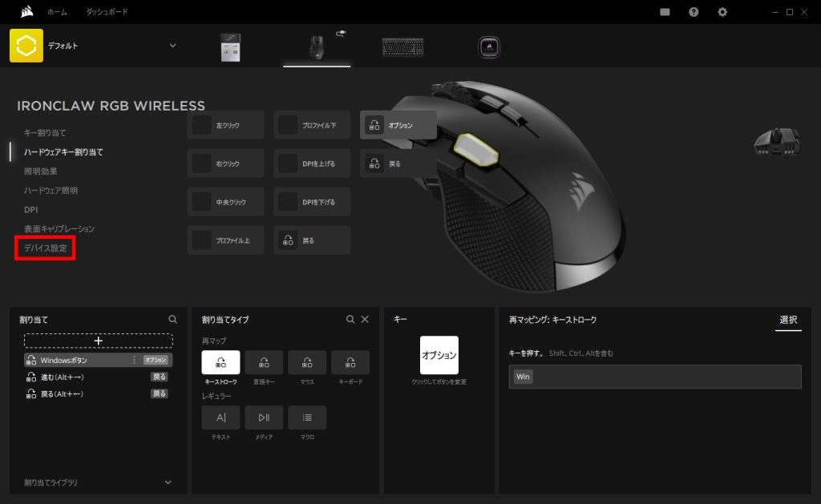Select the Windowsボタン assignment row
821x504 pixels.
click(99, 360)
